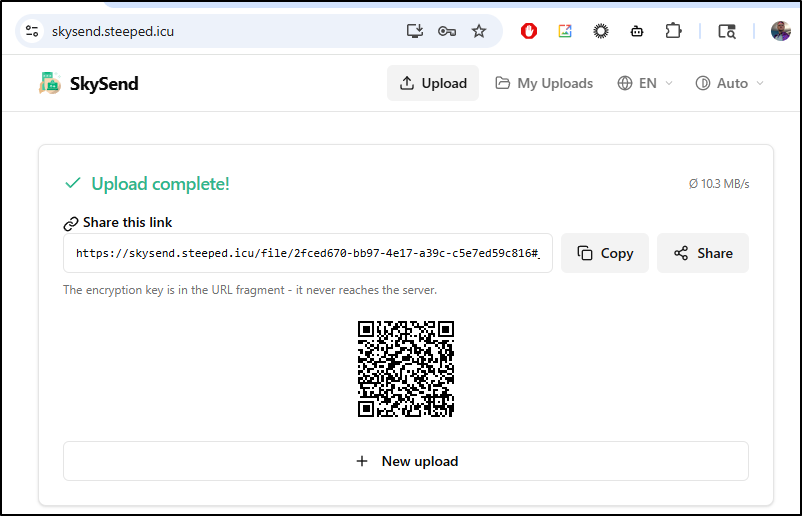Click the encryption key notice text
802x516 pixels.
coord(250,290)
